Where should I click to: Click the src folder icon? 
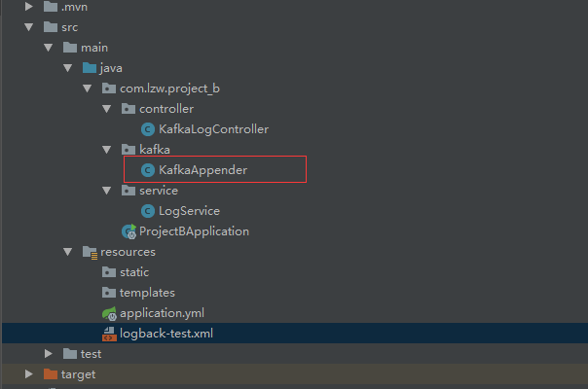pyautogui.click(x=51, y=27)
